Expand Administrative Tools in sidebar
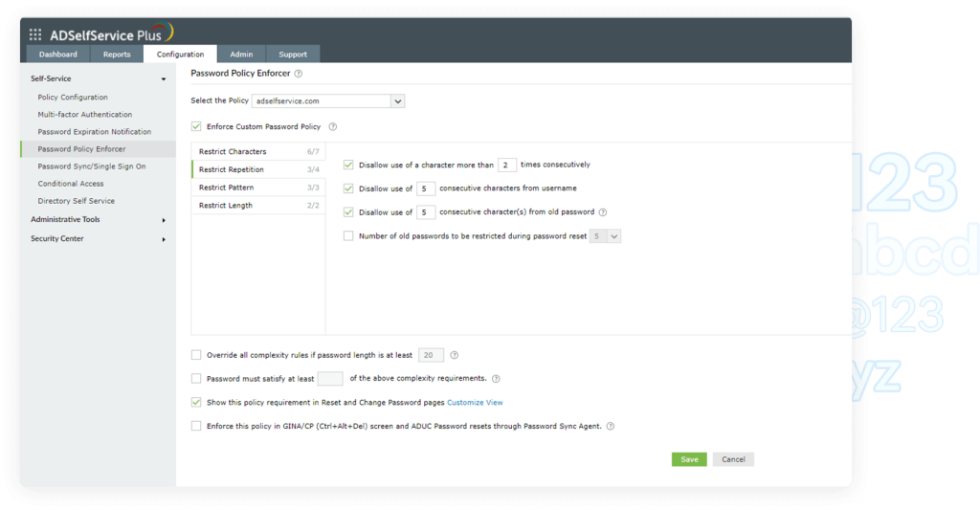This screenshot has height=510, width=980. point(96,220)
